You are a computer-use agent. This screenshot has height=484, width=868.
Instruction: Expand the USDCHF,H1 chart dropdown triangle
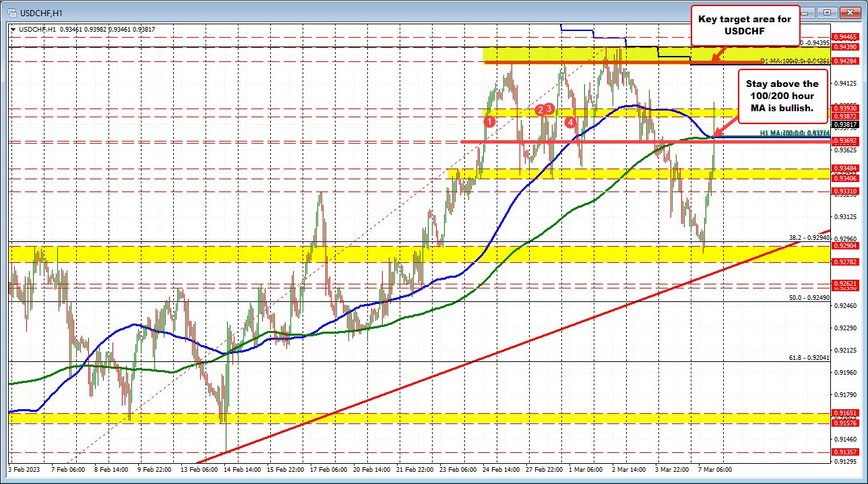pos(13,29)
